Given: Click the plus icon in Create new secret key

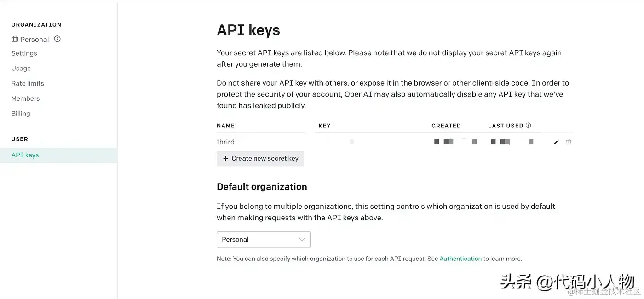Looking at the screenshot, I should pyautogui.click(x=225, y=158).
